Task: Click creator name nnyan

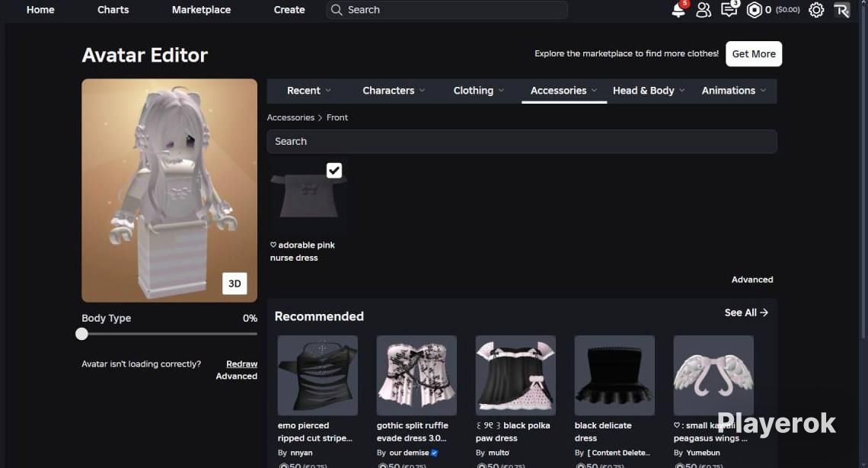Action: coord(302,453)
